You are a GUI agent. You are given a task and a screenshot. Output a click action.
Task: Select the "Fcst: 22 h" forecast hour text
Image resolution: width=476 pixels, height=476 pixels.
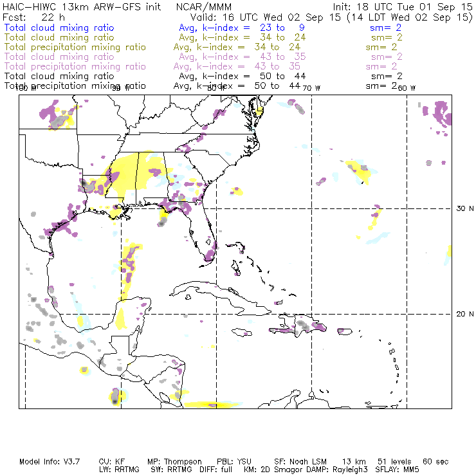click(33, 17)
